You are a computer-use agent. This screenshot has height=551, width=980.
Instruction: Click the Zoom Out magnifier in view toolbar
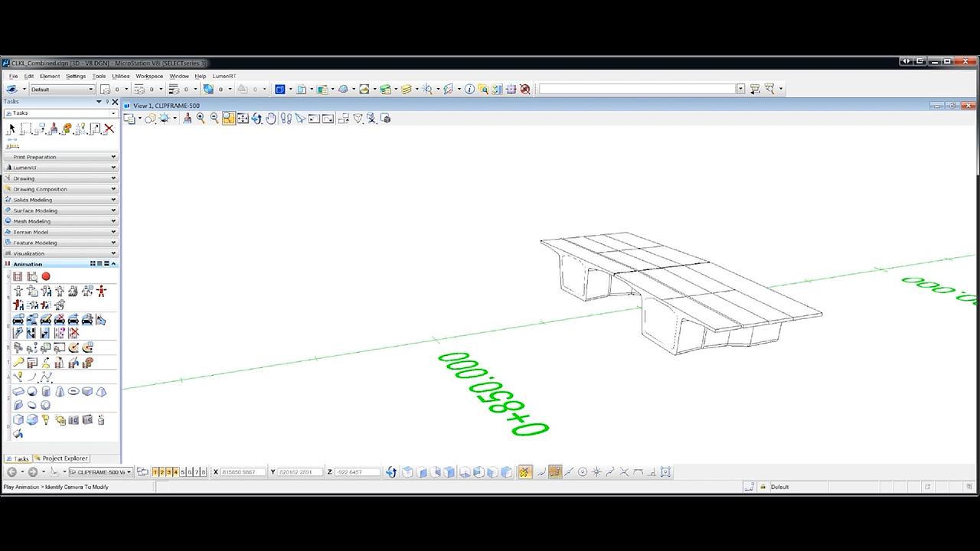(x=214, y=118)
